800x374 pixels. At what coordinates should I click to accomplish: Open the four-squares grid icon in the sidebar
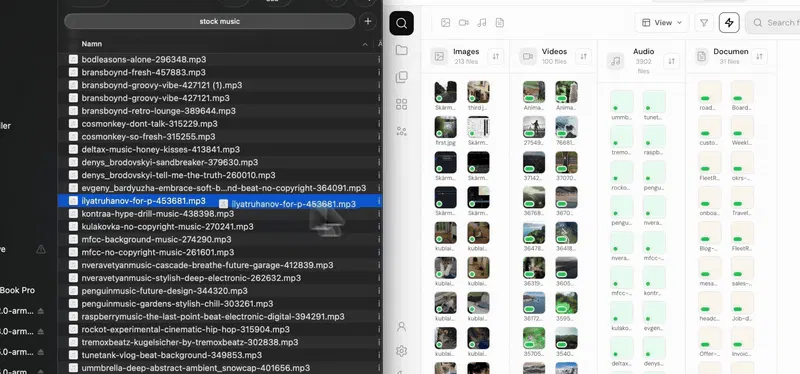(x=402, y=104)
